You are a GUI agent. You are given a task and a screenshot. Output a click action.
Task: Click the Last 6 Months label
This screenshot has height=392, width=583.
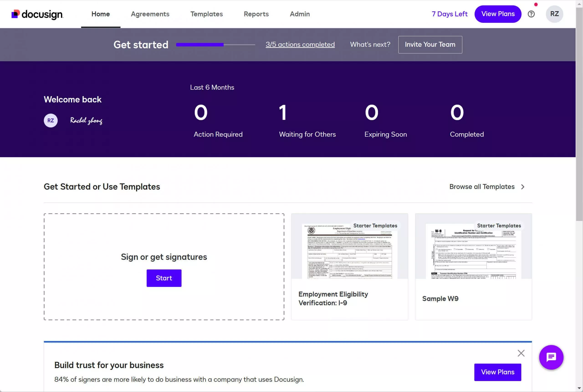pyautogui.click(x=212, y=87)
